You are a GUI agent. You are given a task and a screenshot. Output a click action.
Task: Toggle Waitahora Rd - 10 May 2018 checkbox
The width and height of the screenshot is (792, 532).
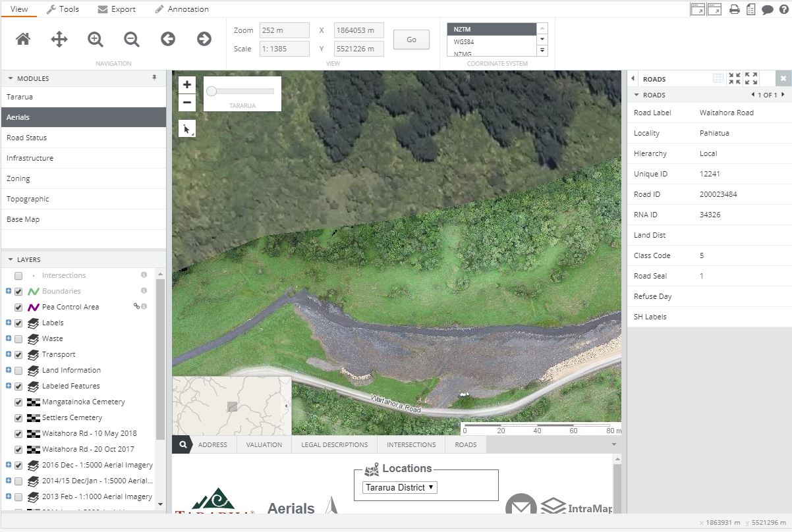coord(18,434)
